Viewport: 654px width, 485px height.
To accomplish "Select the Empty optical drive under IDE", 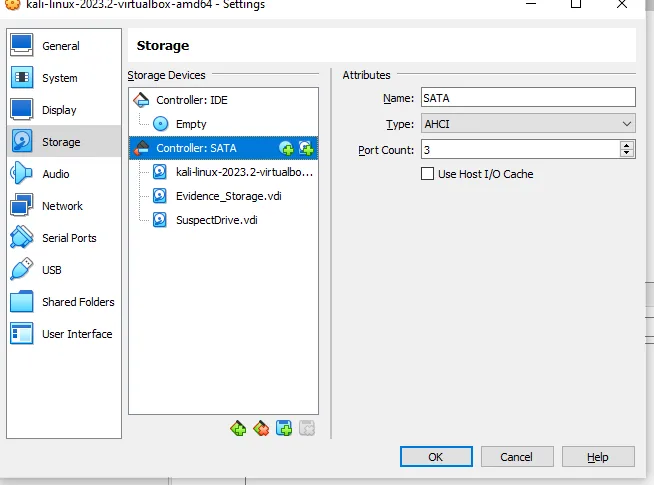I will [x=190, y=124].
